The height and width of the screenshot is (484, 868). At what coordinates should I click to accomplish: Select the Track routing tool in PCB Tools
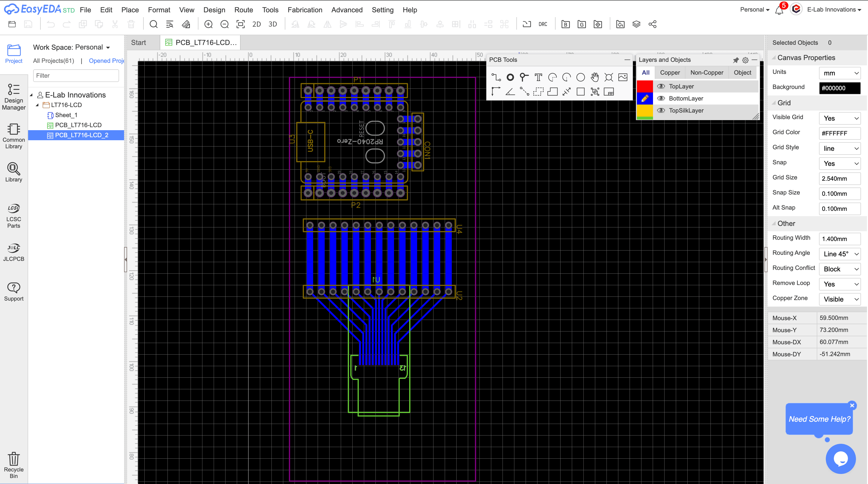coord(496,77)
